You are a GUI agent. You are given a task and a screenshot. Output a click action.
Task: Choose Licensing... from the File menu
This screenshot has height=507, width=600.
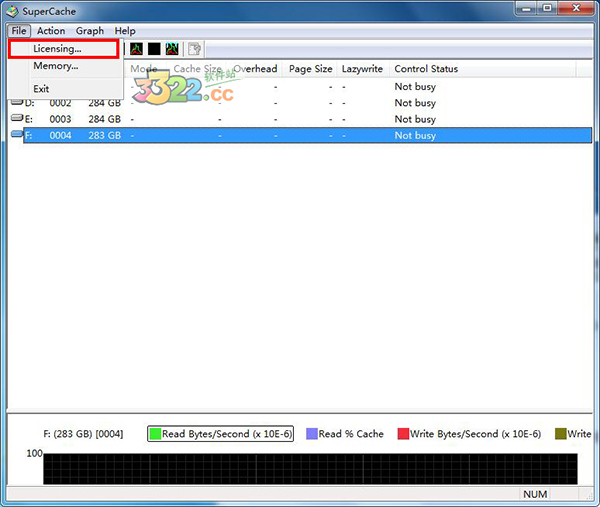pos(64,49)
